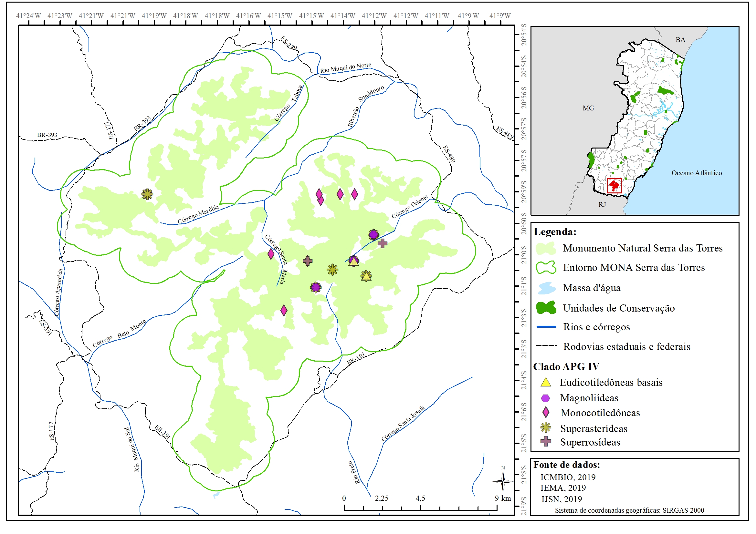Click the Superrosídeas cross legend symbol
Image resolution: width=756 pixels, height=534 pixels.
(x=546, y=442)
